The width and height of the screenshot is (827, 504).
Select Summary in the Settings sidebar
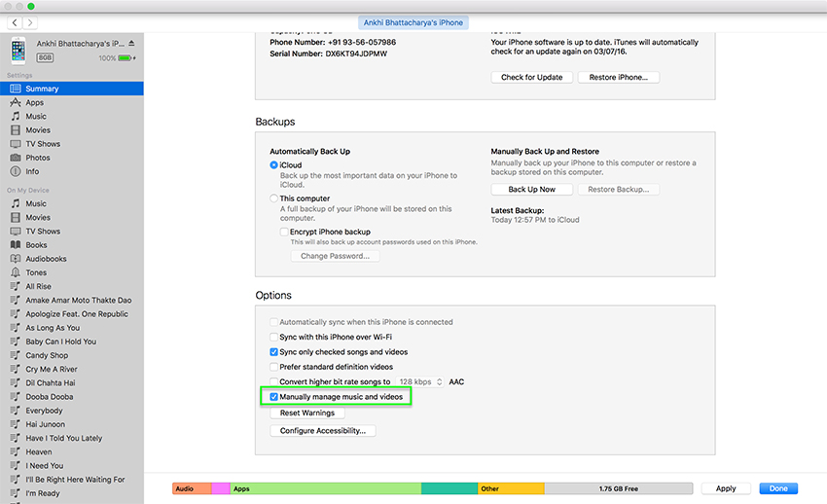tap(42, 89)
